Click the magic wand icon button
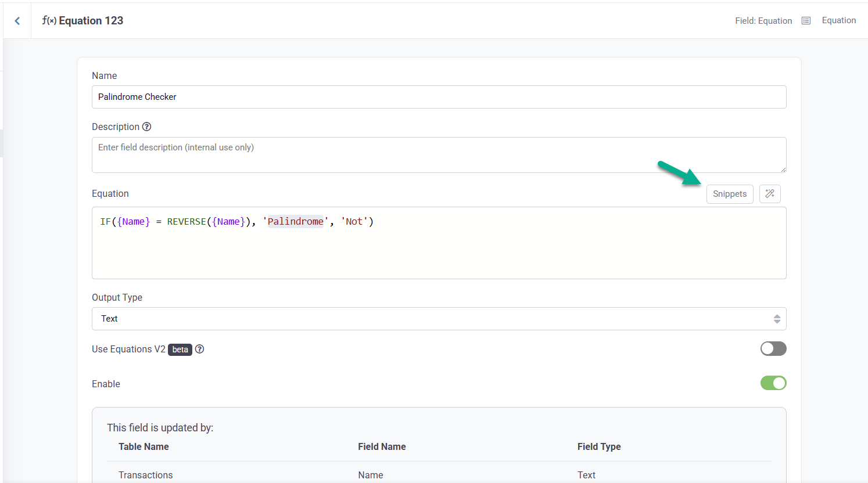Screen dimensions: 868x483 coord(770,194)
